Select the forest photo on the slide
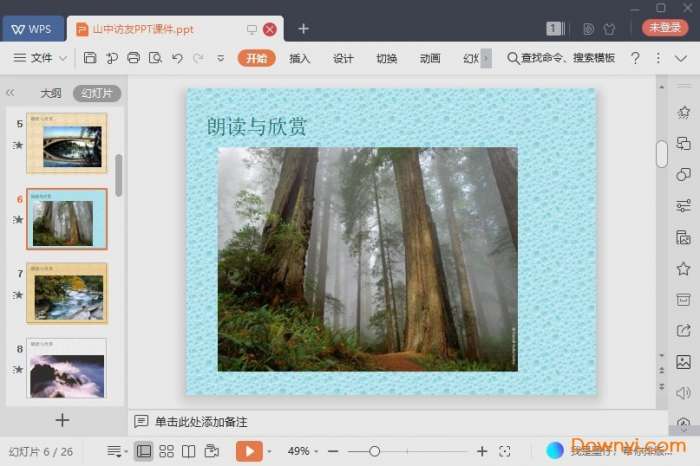 (x=368, y=259)
